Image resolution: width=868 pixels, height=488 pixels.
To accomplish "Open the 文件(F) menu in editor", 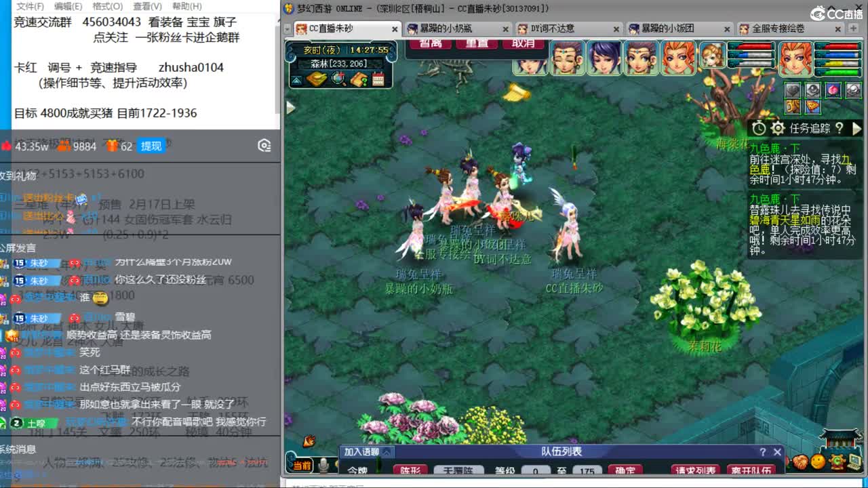I will click(x=31, y=6).
